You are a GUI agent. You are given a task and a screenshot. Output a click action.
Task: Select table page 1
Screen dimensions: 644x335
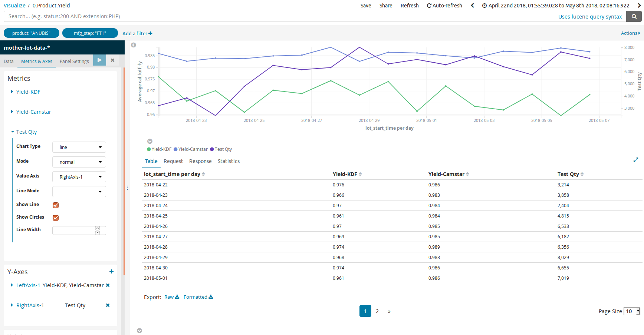pyautogui.click(x=365, y=311)
